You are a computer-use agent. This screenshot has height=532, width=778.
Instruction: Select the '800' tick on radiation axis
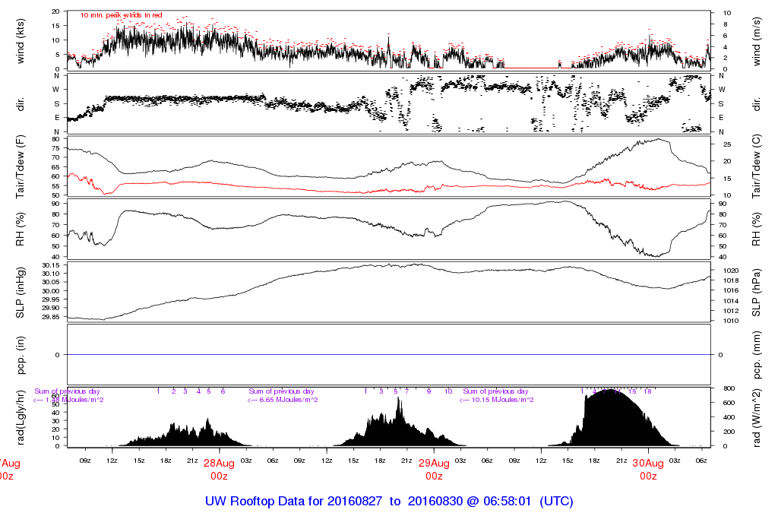pos(729,388)
